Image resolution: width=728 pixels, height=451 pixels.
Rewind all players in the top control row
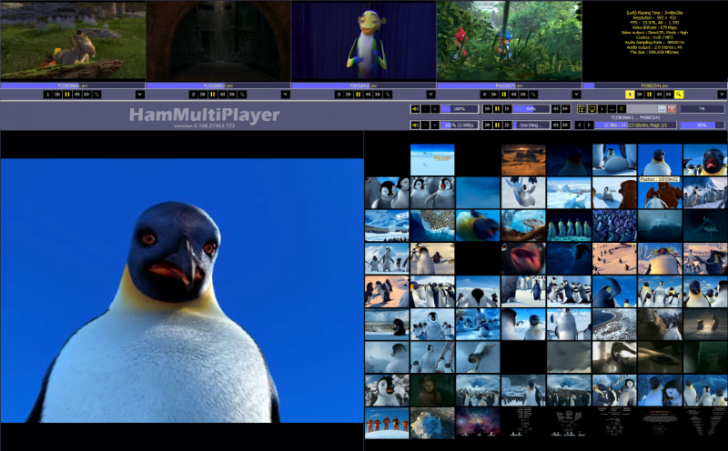point(556,109)
